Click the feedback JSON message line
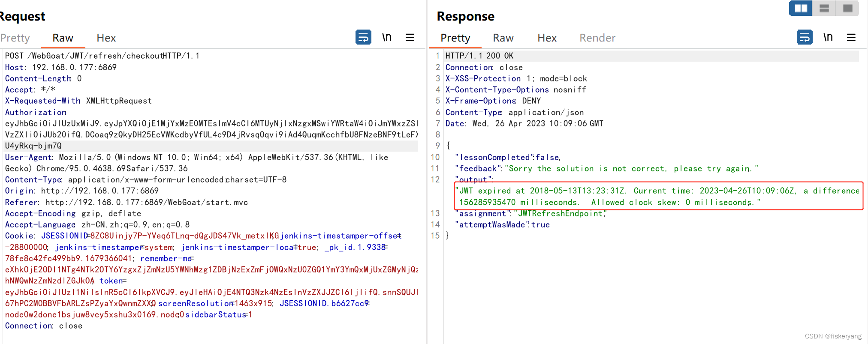This screenshot has height=344, width=868. (607, 168)
